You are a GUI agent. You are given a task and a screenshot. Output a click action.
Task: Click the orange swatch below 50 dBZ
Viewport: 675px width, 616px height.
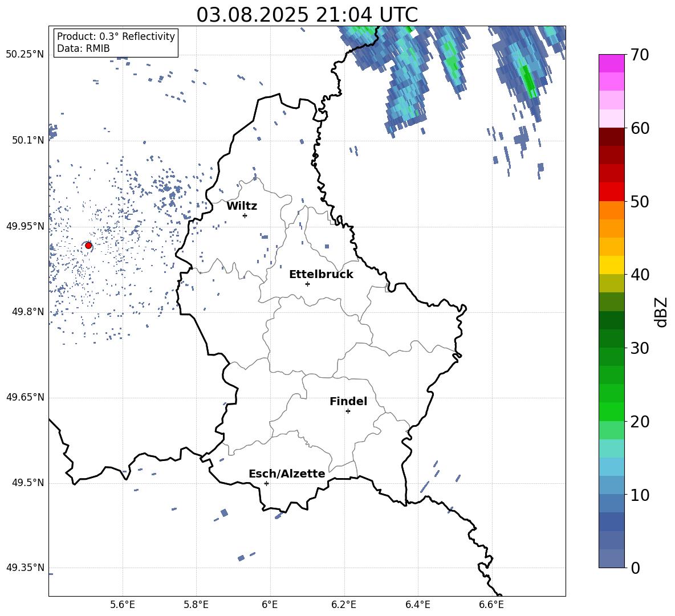point(612,210)
